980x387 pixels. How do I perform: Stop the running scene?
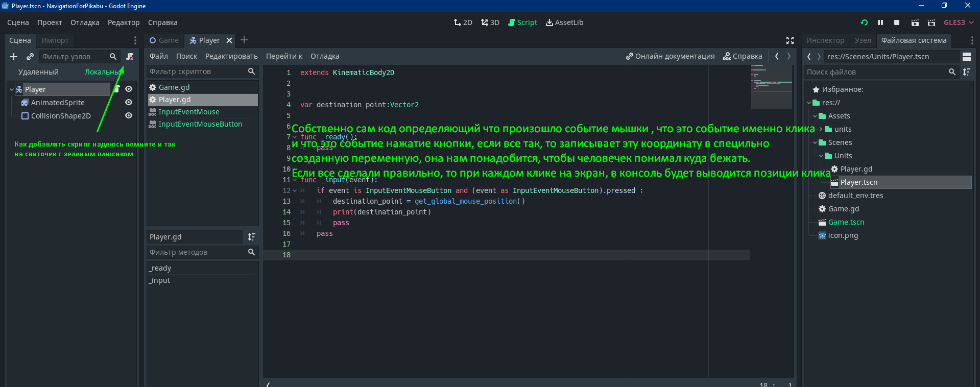coord(897,22)
